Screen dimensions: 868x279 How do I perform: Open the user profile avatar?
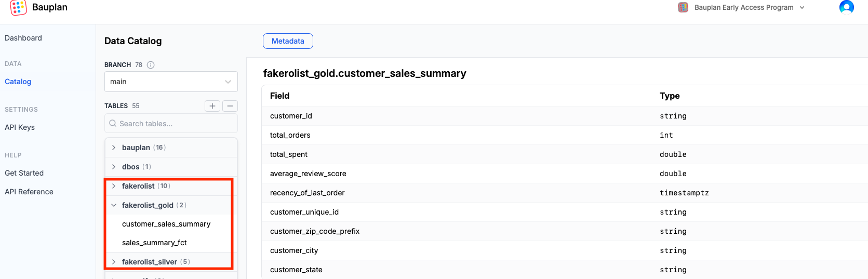coord(846,7)
